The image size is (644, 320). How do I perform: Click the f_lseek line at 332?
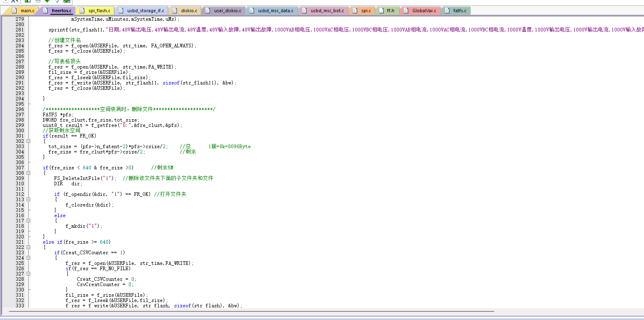click(117, 300)
